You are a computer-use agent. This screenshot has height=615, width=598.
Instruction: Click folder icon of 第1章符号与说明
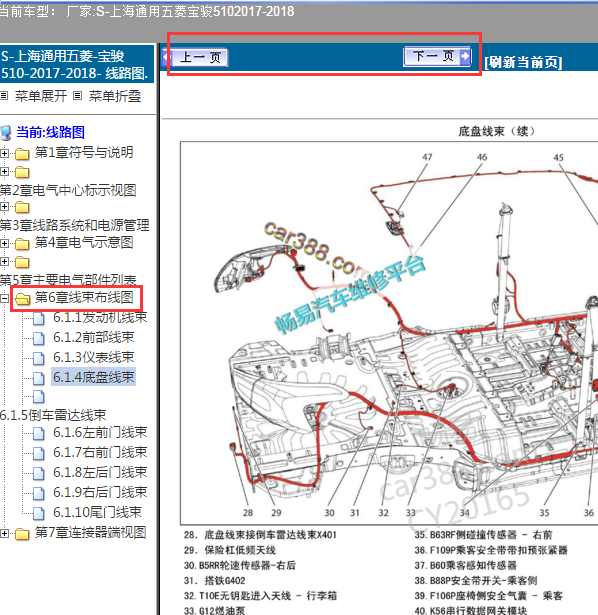point(22,154)
